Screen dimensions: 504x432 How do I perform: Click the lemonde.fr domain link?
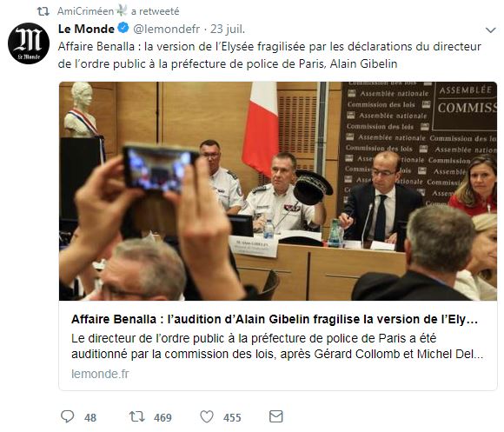(100, 374)
